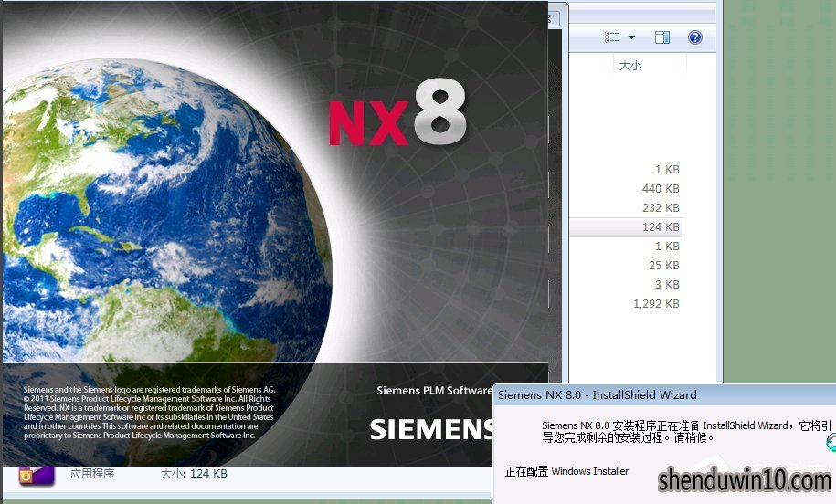Select the highlighted 124 KB file row

626,227
